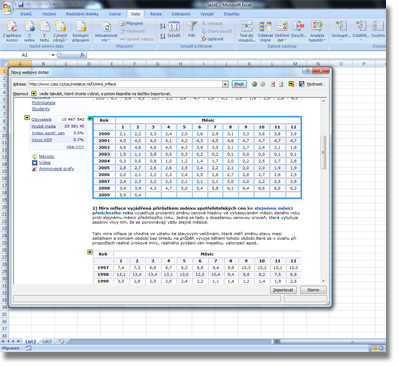398x366 pixels.
Task: Open the 'Vývoj HDP' link
Action: (x=42, y=140)
